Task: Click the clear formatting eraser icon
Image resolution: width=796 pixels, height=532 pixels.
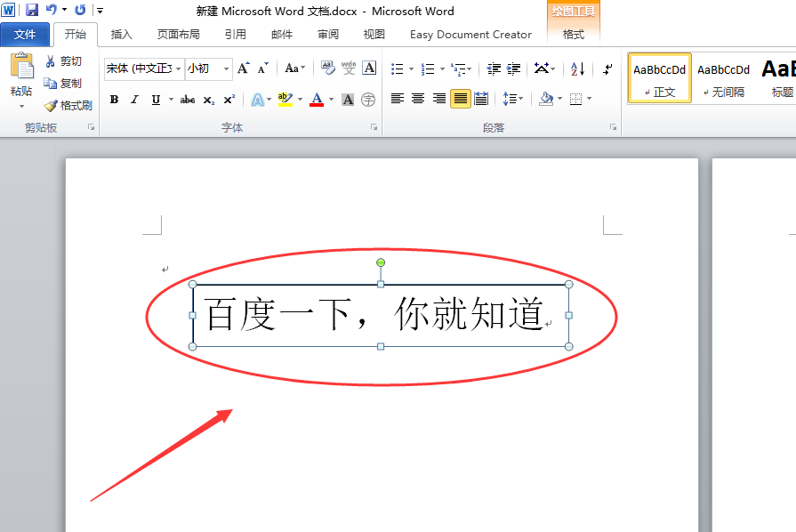Action: click(x=328, y=68)
